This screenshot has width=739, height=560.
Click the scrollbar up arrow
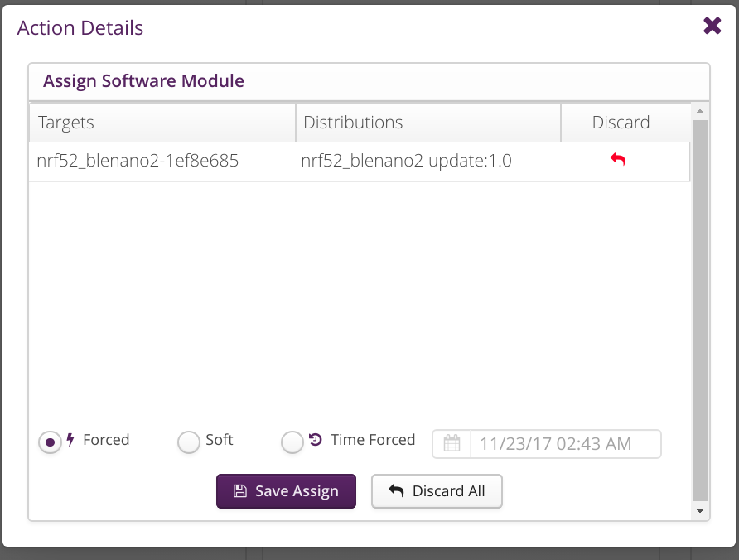point(700,112)
